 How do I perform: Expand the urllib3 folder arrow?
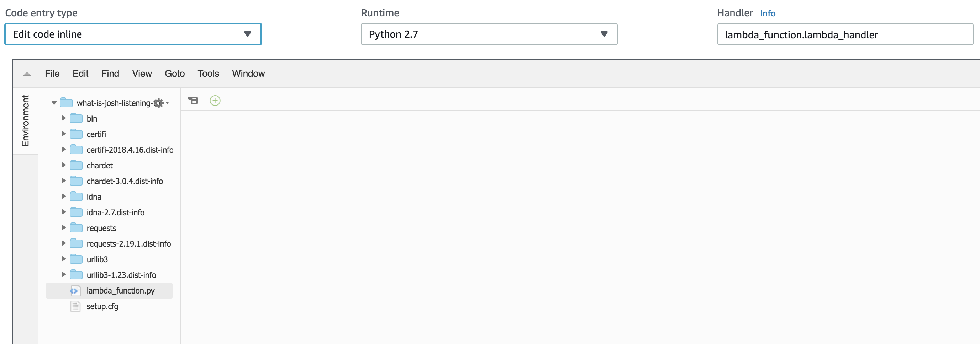(x=64, y=259)
